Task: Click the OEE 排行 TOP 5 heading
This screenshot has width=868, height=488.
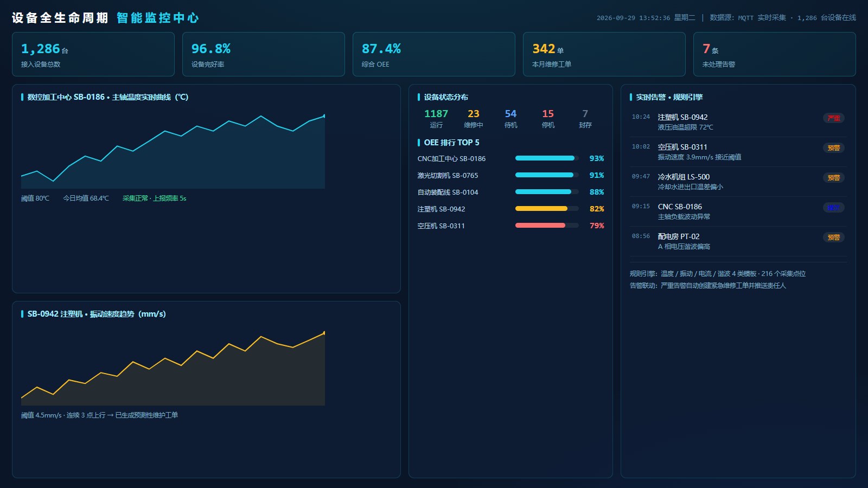Action: click(451, 143)
